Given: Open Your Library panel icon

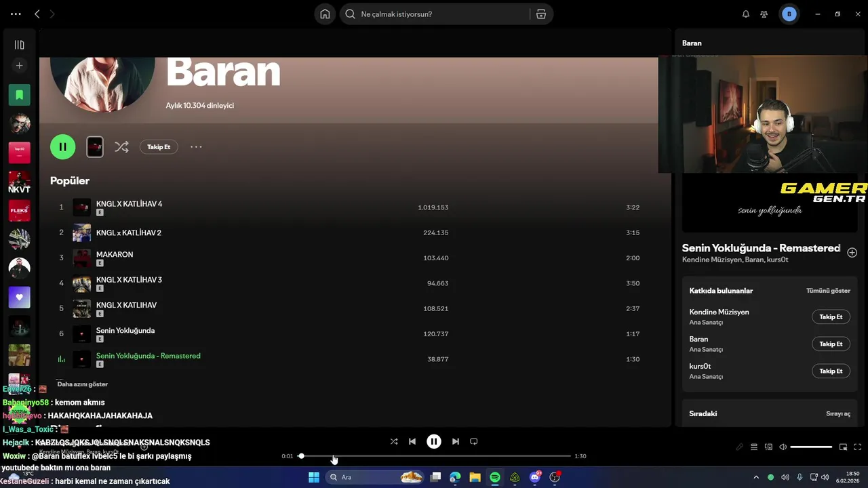Looking at the screenshot, I should pos(19,45).
